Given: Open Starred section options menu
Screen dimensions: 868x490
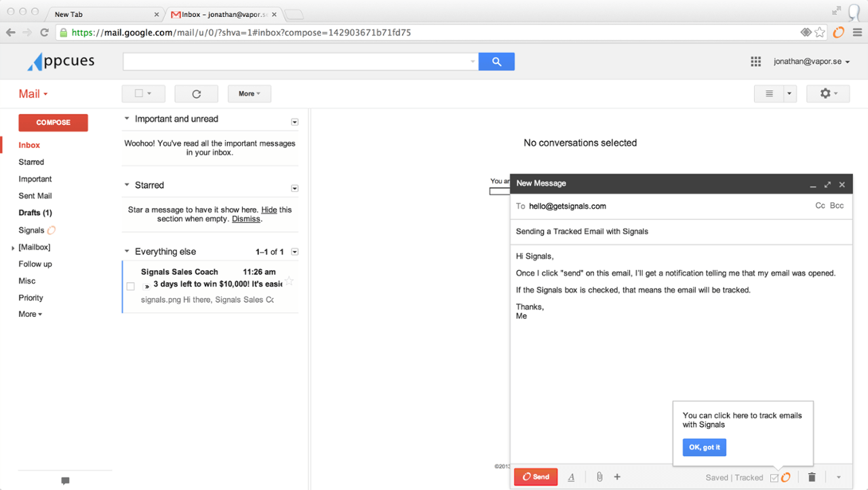Looking at the screenshot, I should [294, 188].
